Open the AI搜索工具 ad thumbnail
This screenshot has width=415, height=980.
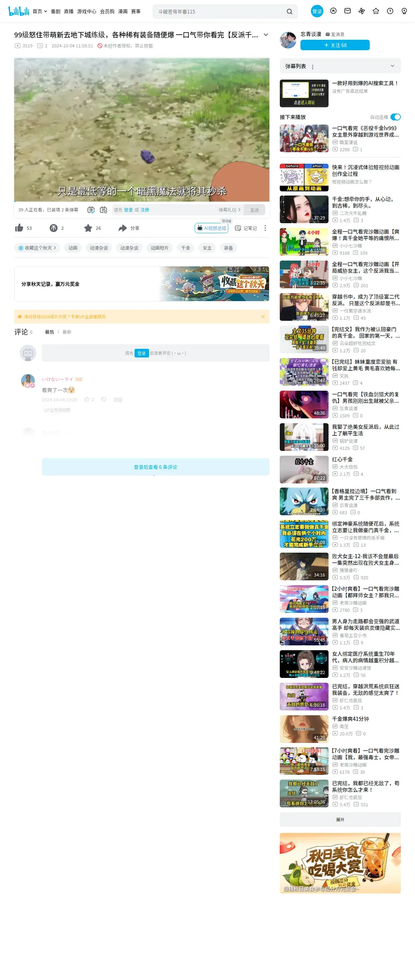[304, 93]
